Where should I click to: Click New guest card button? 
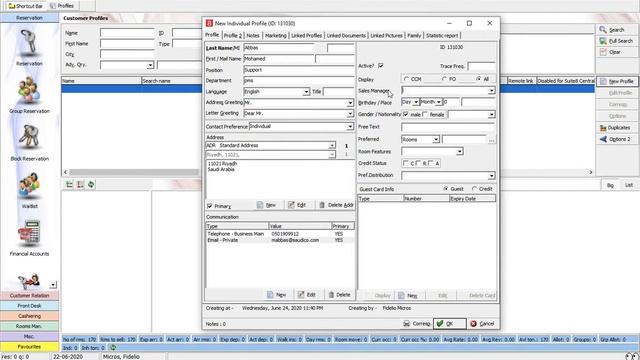pyautogui.click(x=408, y=295)
